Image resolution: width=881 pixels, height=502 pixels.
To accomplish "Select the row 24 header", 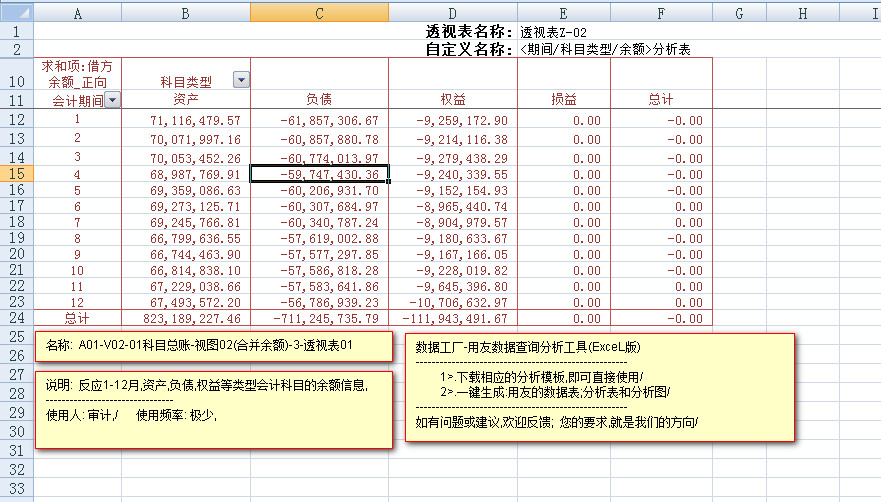I will (17, 319).
